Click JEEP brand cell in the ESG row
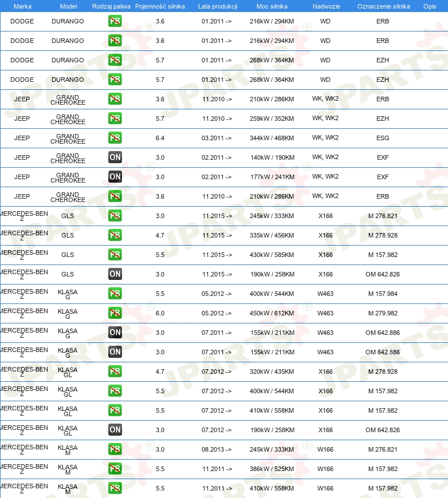Viewport: 448px width, 498px height. [22, 138]
